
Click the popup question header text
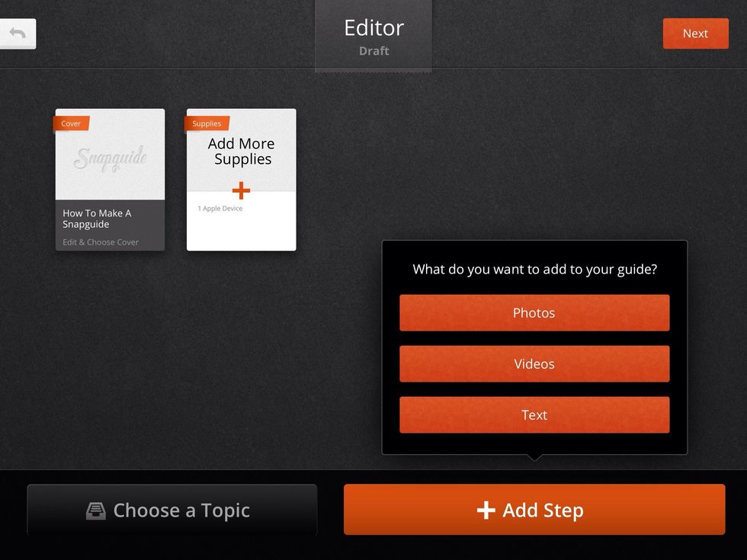tap(534, 269)
